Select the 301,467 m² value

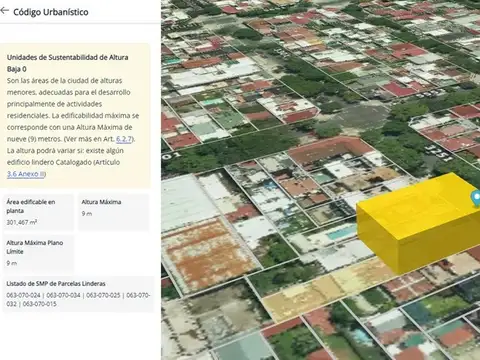point(22,222)
